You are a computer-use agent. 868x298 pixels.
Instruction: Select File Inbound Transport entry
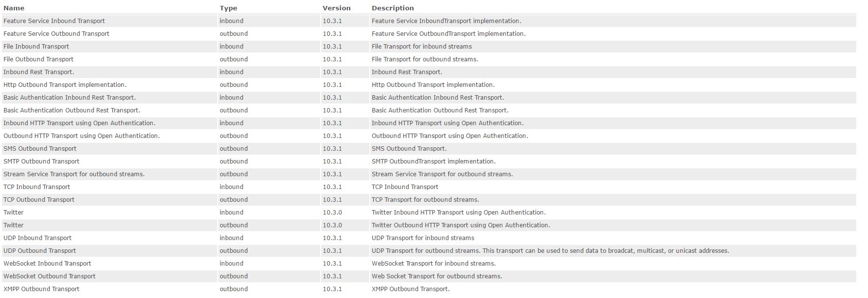pyautogui.click(x=36, y=47)
